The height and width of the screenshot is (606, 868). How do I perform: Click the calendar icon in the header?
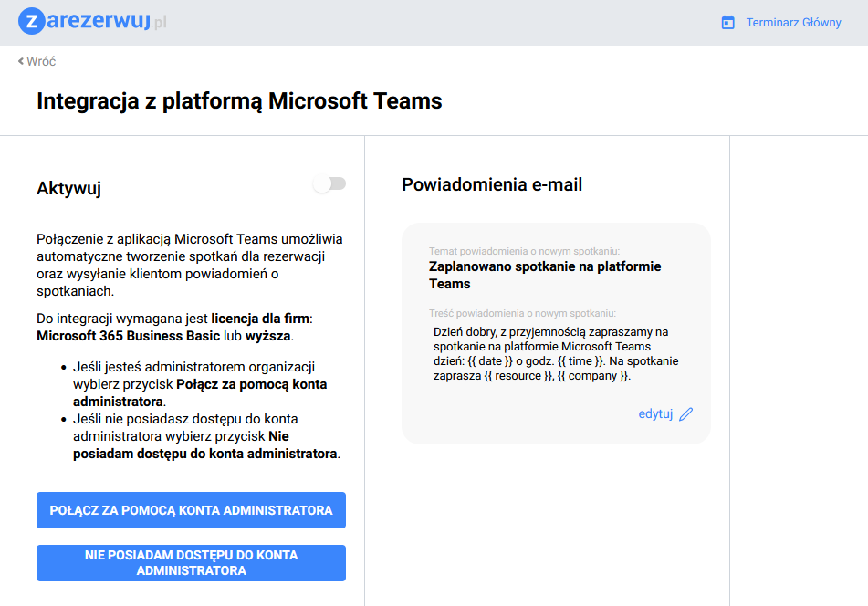tap(727, 23)
